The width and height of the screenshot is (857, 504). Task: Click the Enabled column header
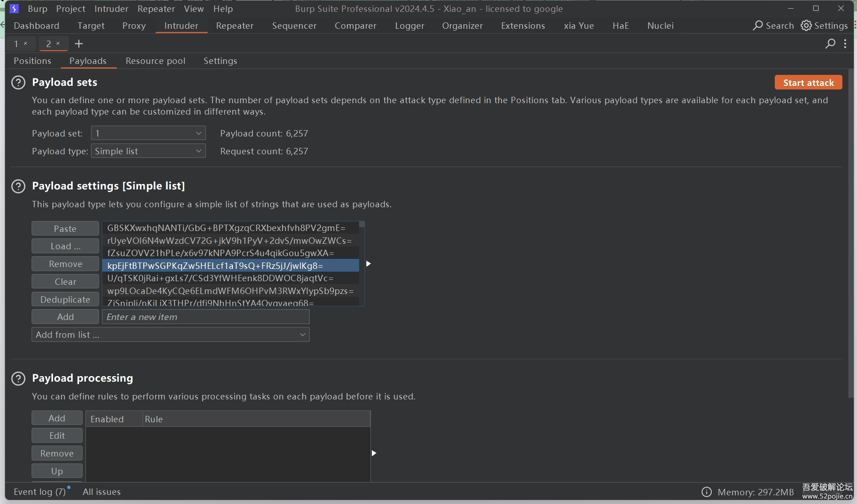[114, 419]
